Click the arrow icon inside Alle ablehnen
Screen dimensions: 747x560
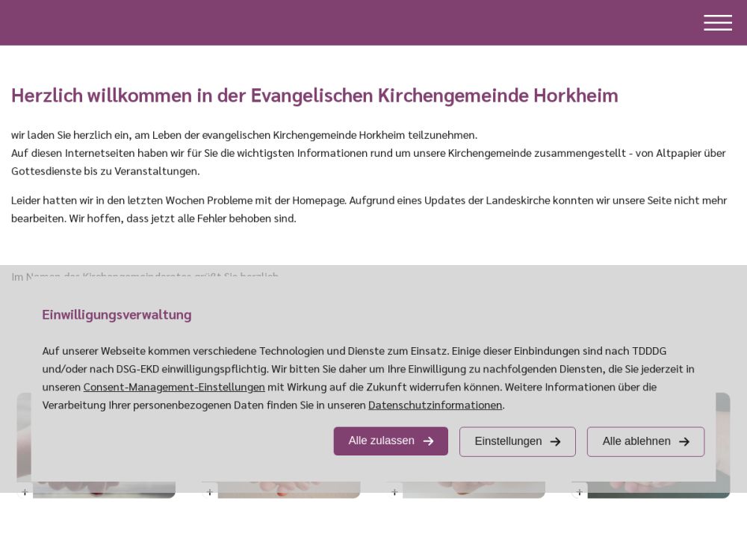(684, 441)
